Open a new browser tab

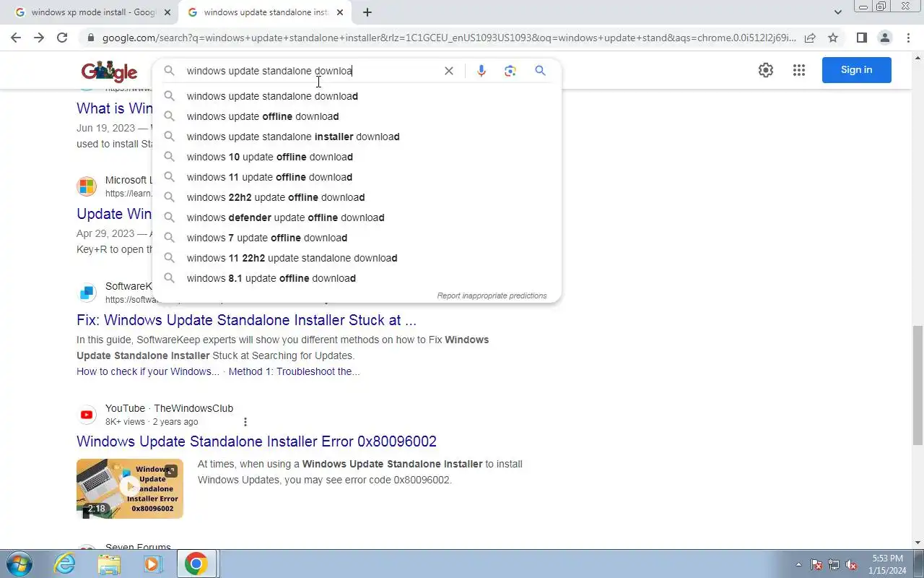367,12
